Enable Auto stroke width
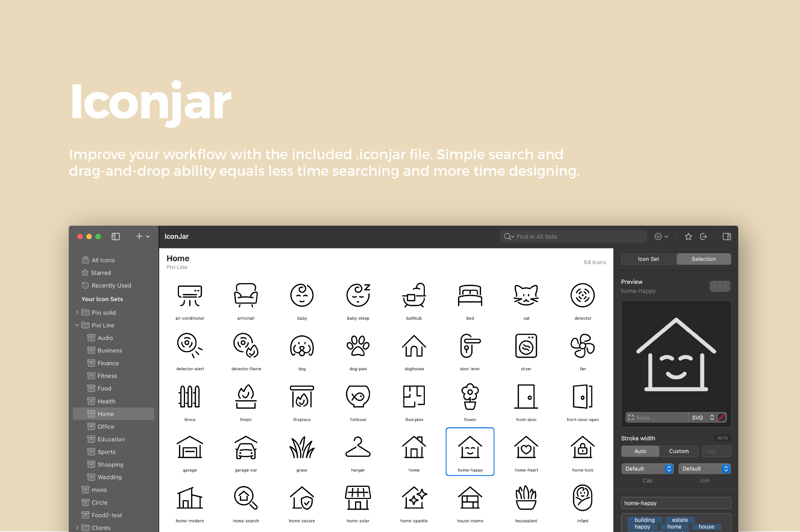This screenshot has height=532, width=800. (640, 451)
